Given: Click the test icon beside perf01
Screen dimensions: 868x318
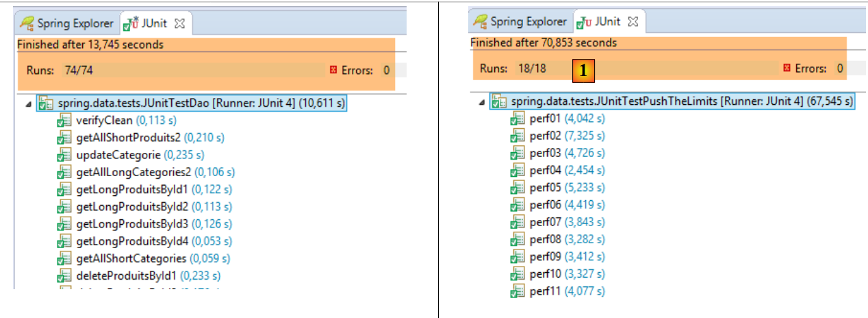Looking at the screenshot, I should pos(518,119).
